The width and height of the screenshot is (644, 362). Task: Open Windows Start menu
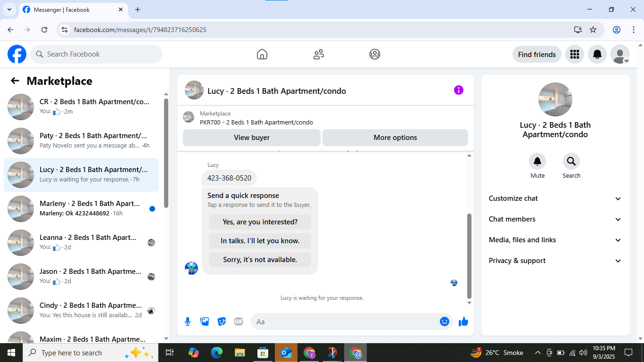point(11,353)
